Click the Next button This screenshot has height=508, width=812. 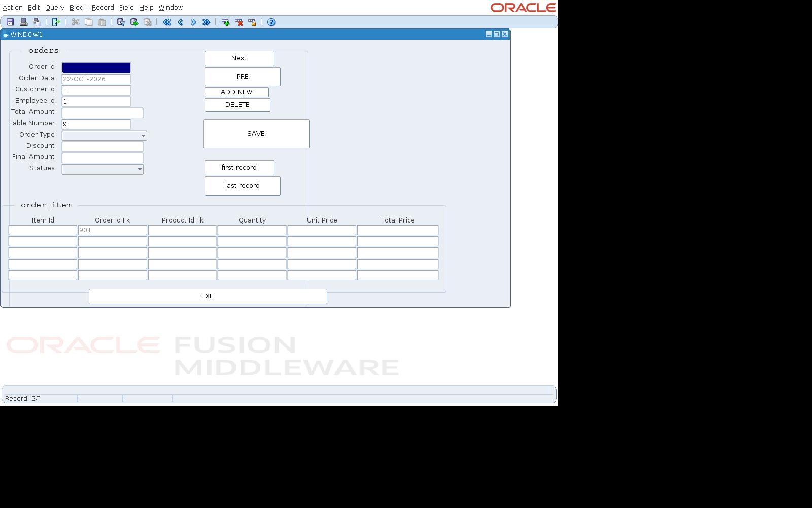pyautogui.click(x=239, y=58)
